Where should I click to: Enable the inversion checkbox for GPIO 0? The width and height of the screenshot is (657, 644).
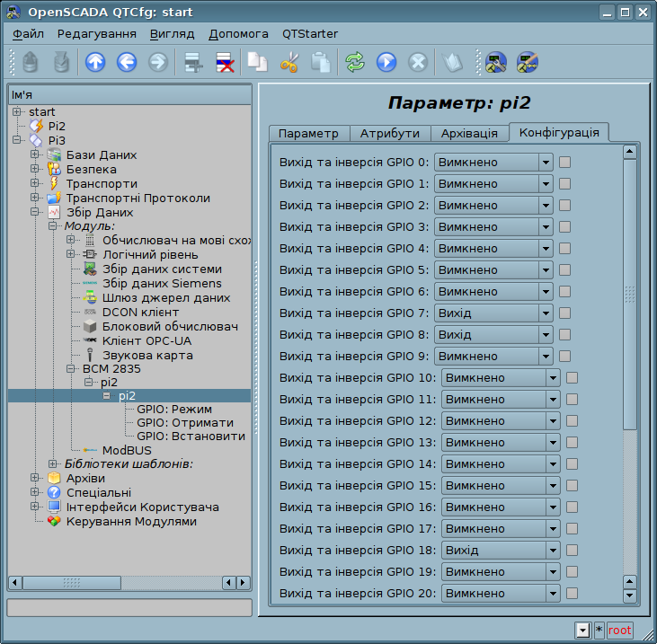(x=564, y=162)
